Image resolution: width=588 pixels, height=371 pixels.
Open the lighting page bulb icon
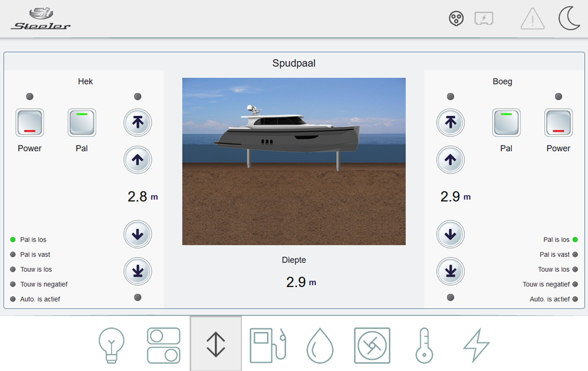point(111,345)
